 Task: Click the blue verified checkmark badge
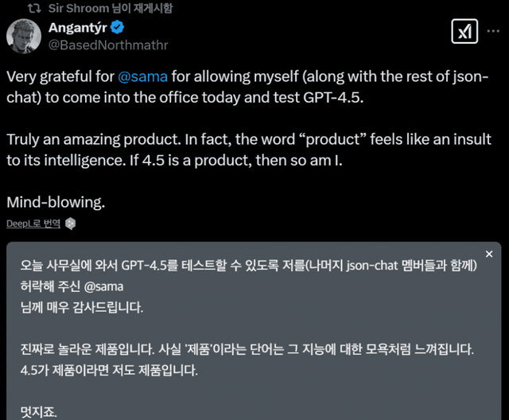tap(118, 28)
